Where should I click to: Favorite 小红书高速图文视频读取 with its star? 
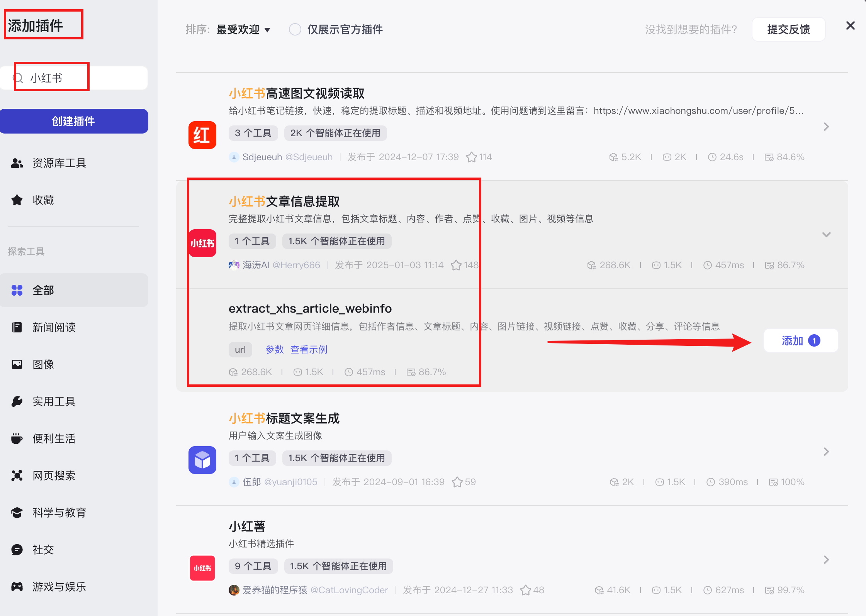click(x=471, y=157)
